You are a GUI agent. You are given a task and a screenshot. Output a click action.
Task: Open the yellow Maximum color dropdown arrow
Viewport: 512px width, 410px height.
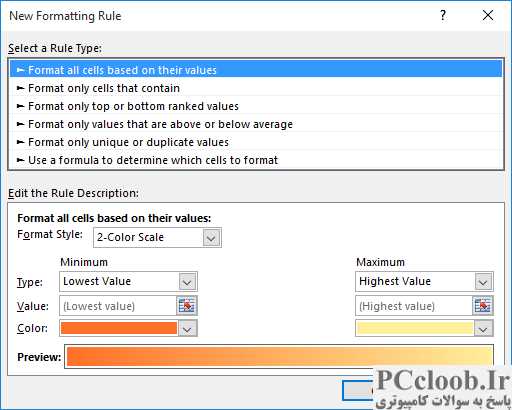coord(483,329)
